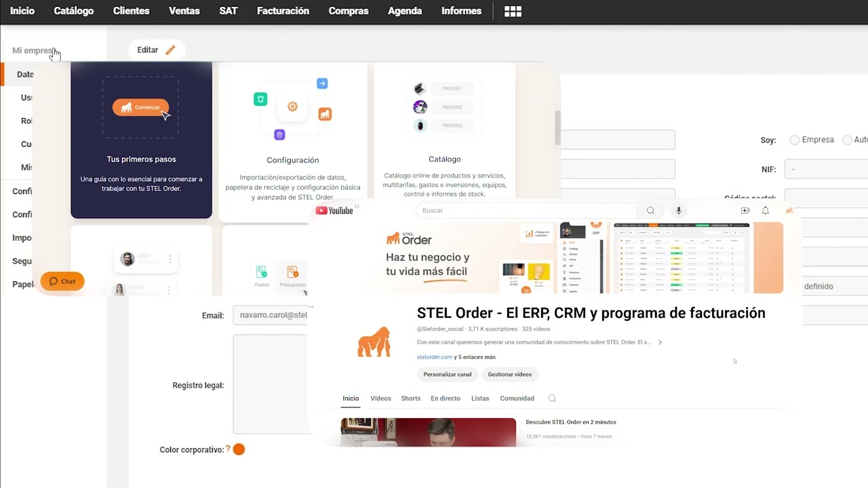Open 'Descubre STEL Order en 2 minutos' title
The height and width of the screenshot is (488, 868).
(571, 422)
